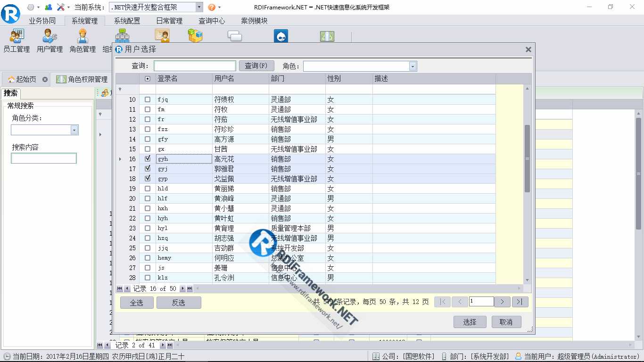Expand the tools icon dropdown arrow
Image resolution: width=644 pixels, height=362 pixels.
[x=68, y=7]
